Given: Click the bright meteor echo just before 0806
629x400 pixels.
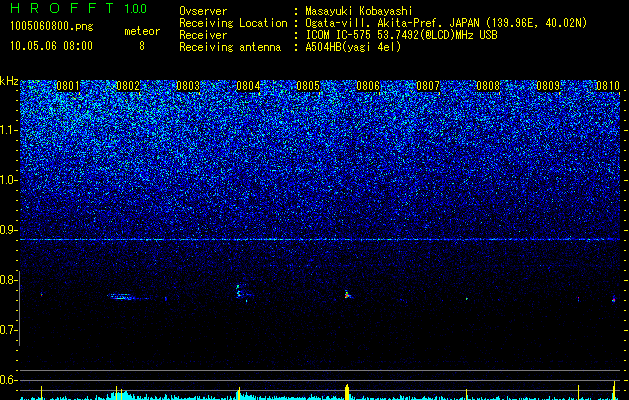Looking at the screenshot, I should (347, 294).
